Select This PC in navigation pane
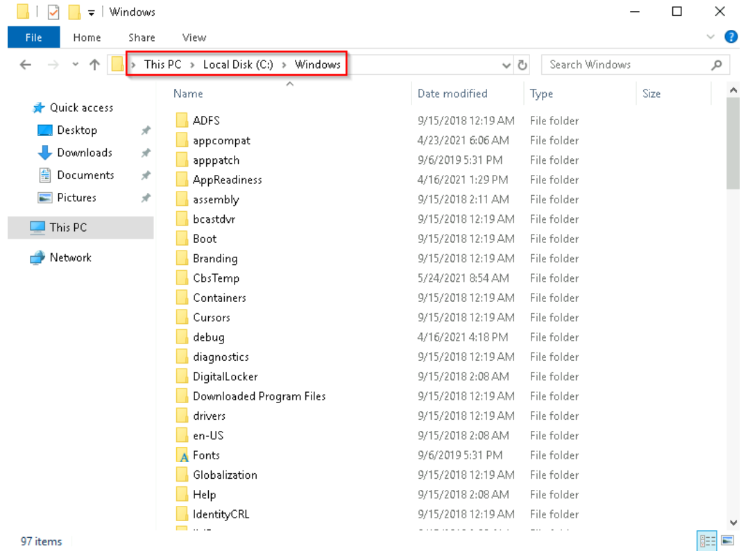 click(68, 227)
